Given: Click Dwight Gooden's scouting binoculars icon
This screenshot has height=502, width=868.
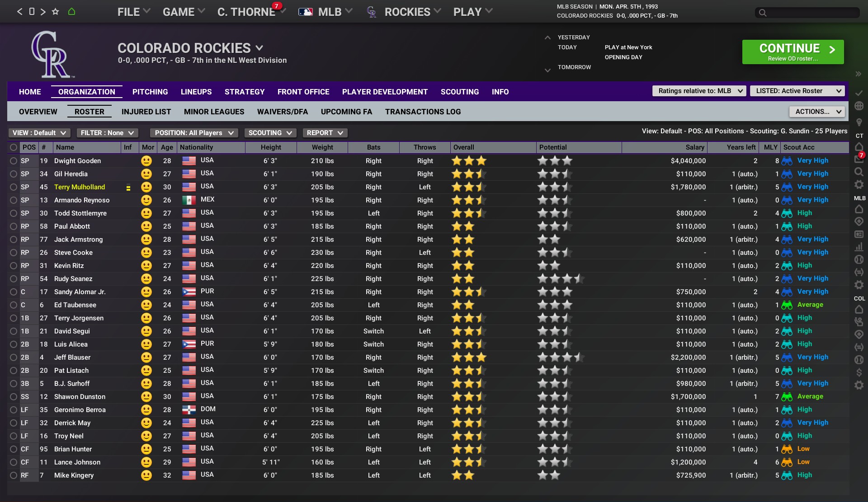Looking at the screenshot, I should tap(787, 161).
